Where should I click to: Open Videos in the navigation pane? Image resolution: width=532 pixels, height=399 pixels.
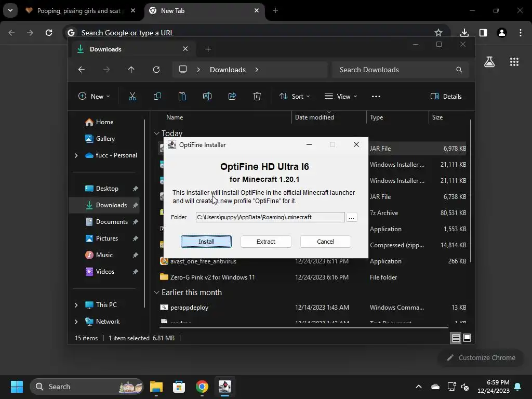pyautogui.click(x=105, y=271)
